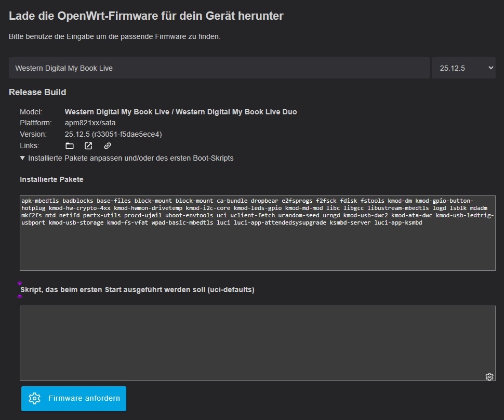Viewport: 504px width, 420px height.
Task: Click luci-app-ksmbd in the package list
Action: (x=398, y=222)
